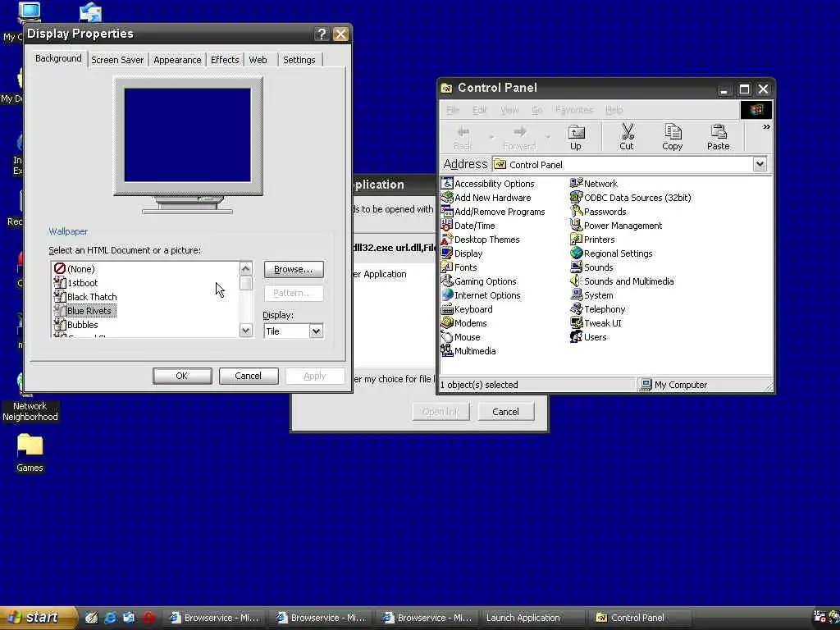This screenshot has width=840, height=630.
Task: Click Internet Explorer quick launch icon
Action: [111, 618]
